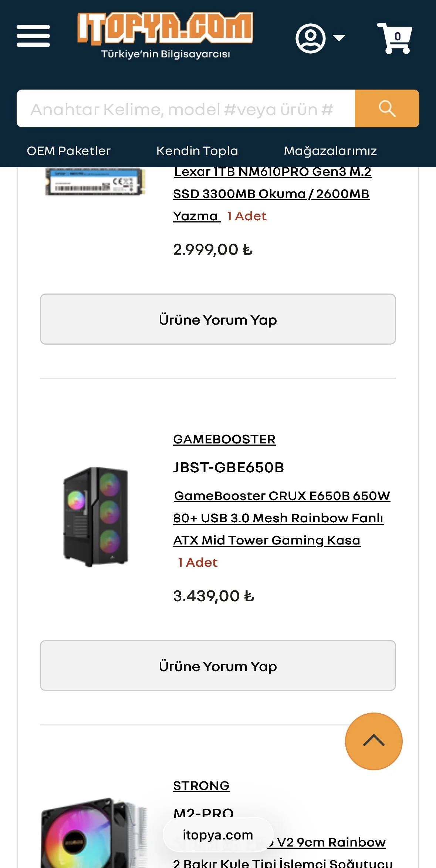Open the hamburger menu
Screen dimensions: 436x868
coord(33,36)
